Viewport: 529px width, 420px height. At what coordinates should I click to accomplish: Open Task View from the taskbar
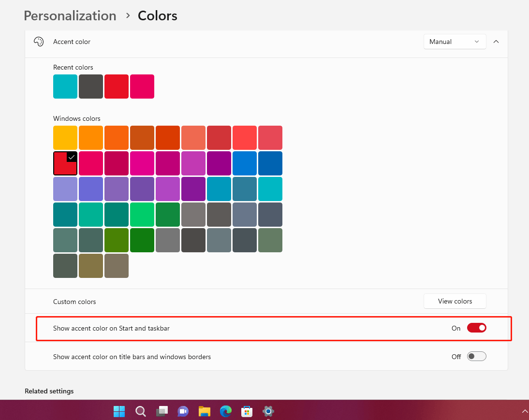[x=162, y=411]
